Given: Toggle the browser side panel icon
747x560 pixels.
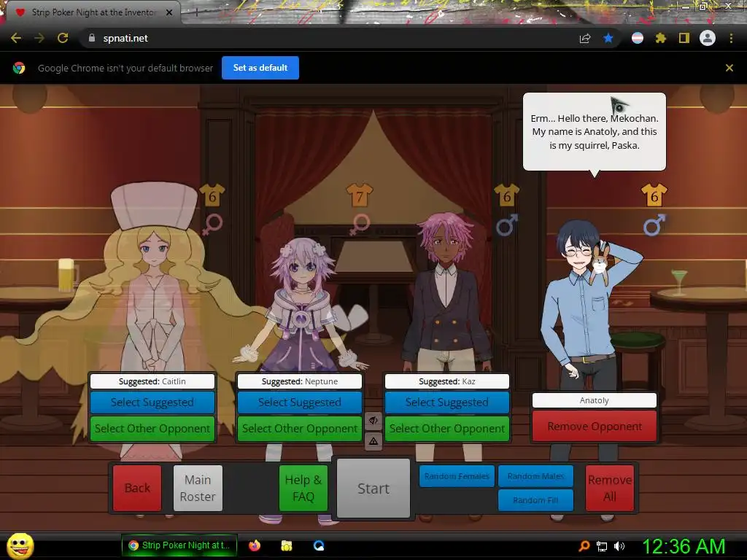Looking at the screenshot, I should point(684,38).
